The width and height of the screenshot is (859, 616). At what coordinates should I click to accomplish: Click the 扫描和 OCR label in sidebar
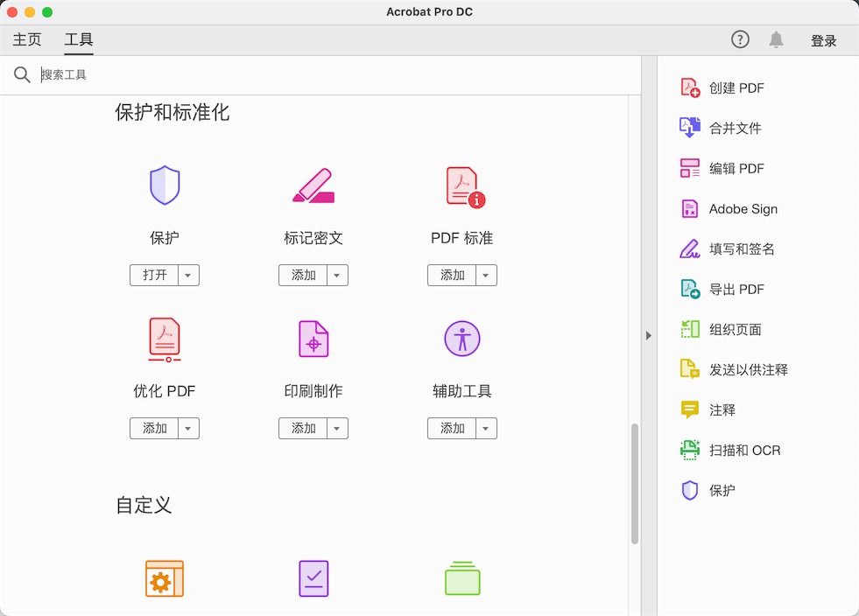(x=744, y=450)
